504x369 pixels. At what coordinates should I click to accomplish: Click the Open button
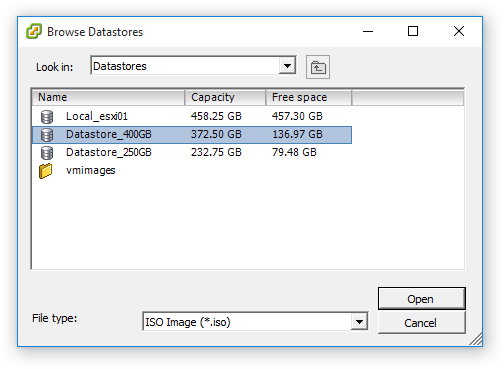422,299
